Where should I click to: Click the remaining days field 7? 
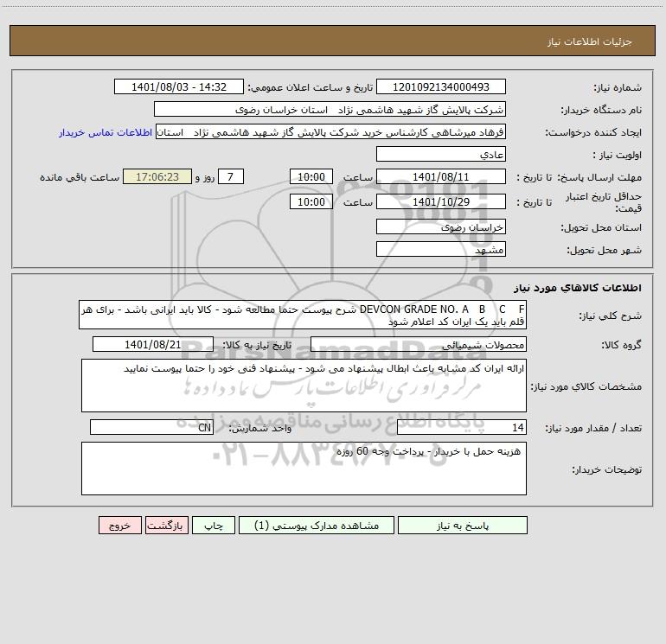pos(231,176)
